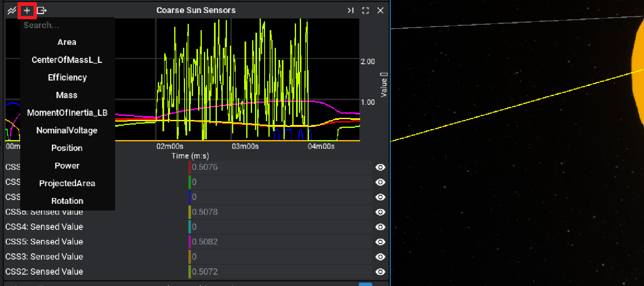Close the Coarse Sun Sensors panel

click(380, 10)
